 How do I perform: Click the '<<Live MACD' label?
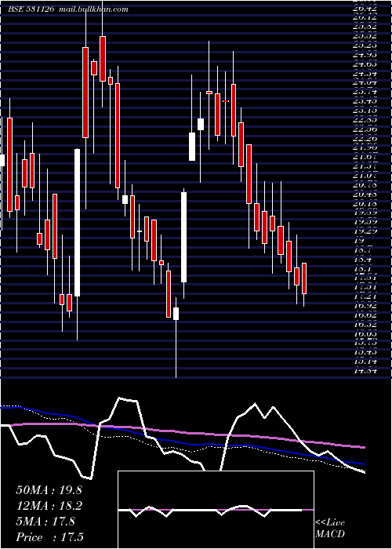coord(330,528)
